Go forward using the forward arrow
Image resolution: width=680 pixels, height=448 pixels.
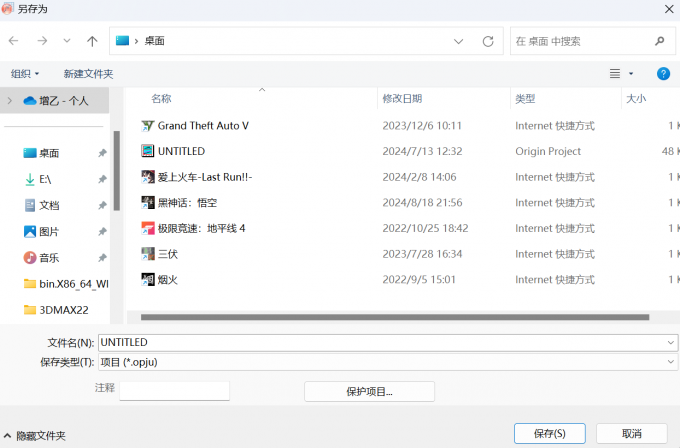click(x=42, y=41)
